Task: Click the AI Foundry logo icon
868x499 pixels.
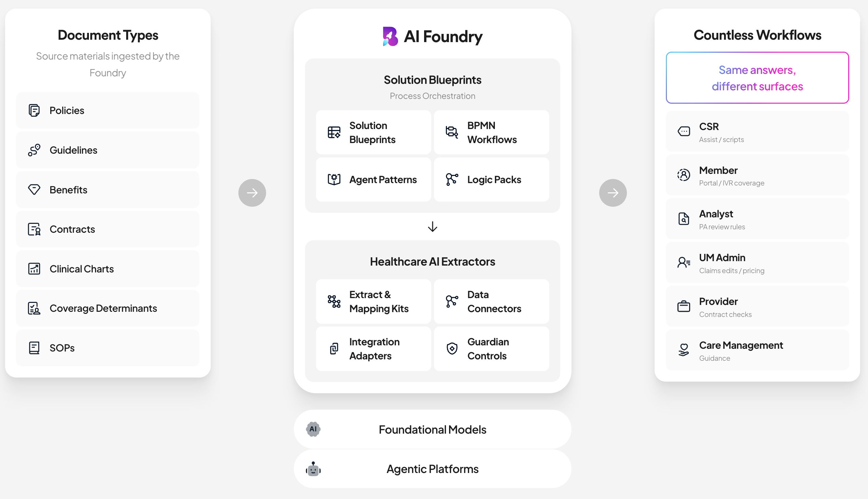Action: tap(390, 36)
